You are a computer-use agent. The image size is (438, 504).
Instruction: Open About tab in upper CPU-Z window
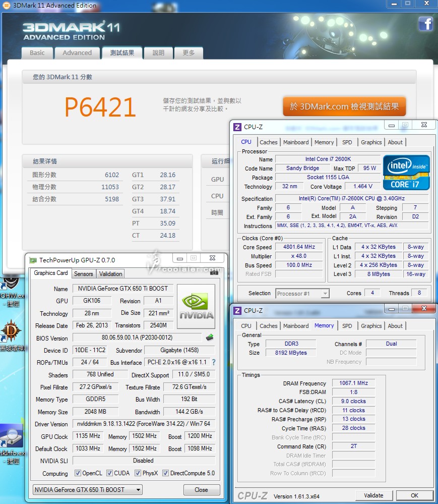click(x=395, y=142)
